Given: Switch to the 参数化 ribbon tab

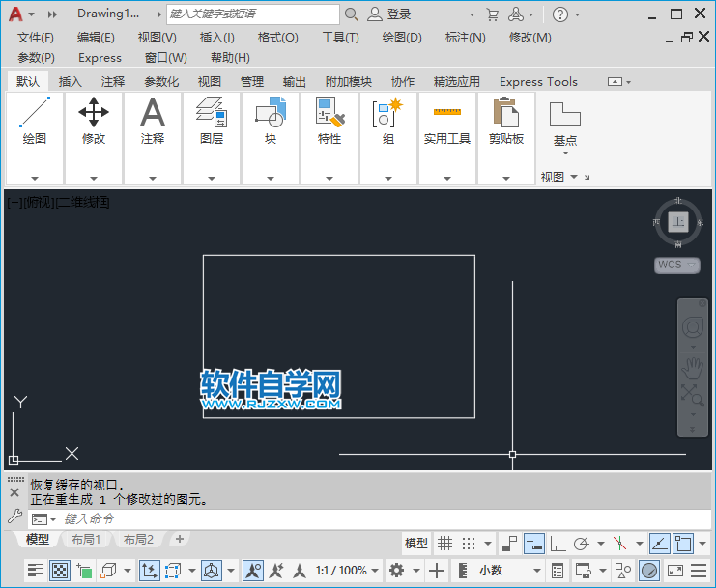Looking at the screenshot, I should click(161, 82).
